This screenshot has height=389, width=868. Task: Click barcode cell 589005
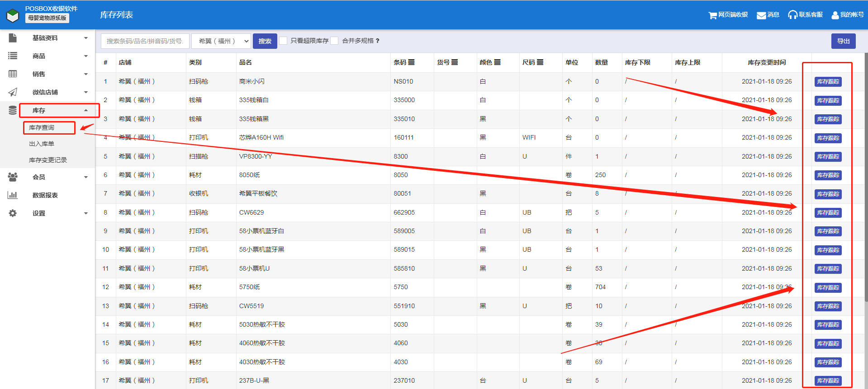pyautogui.click(x=404, y=231)
